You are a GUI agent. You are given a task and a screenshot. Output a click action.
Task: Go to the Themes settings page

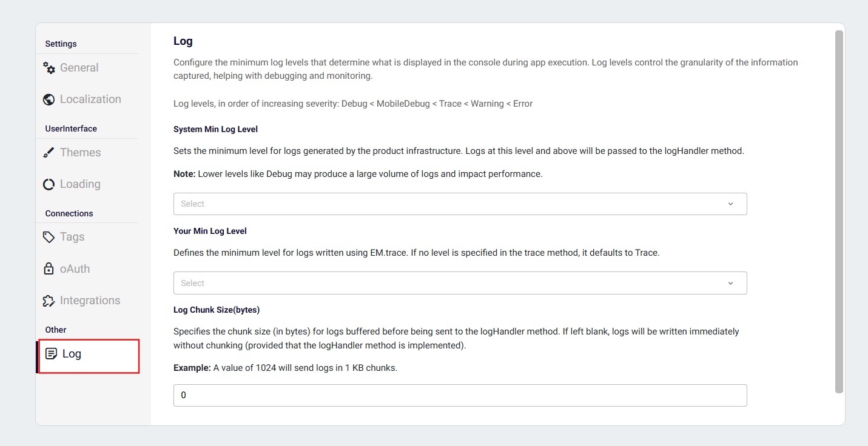(81, 153)
